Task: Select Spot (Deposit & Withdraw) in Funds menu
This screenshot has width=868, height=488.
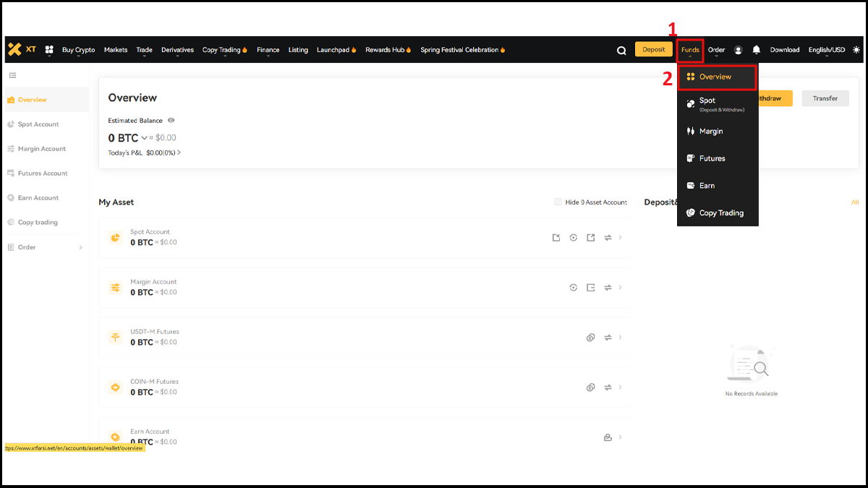Action: [718, 104]
